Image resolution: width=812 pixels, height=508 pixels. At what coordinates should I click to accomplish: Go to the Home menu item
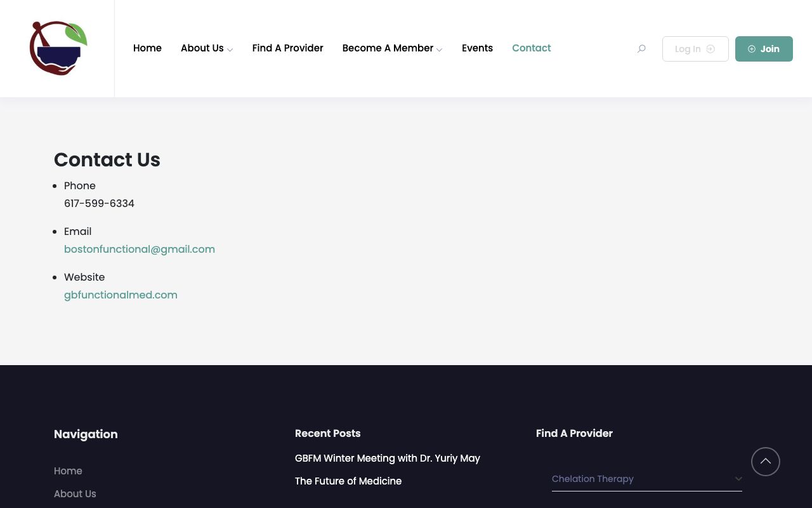tap(147, 48)
